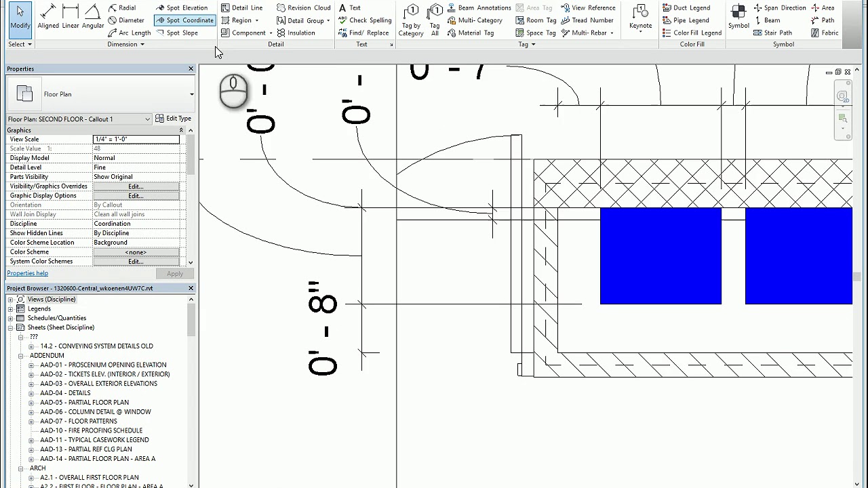The height and width of the screenshot is (488, 868).
Task: Choose the Linear dimension tool
Action: point(71,18)
